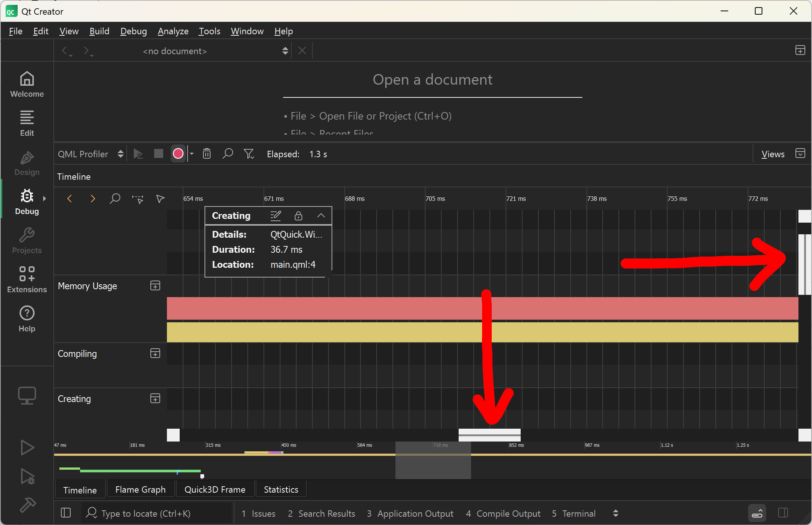This screenshot has width=812, height=525.
Task: Click the Type to locate field
Action: pos(158,513)
